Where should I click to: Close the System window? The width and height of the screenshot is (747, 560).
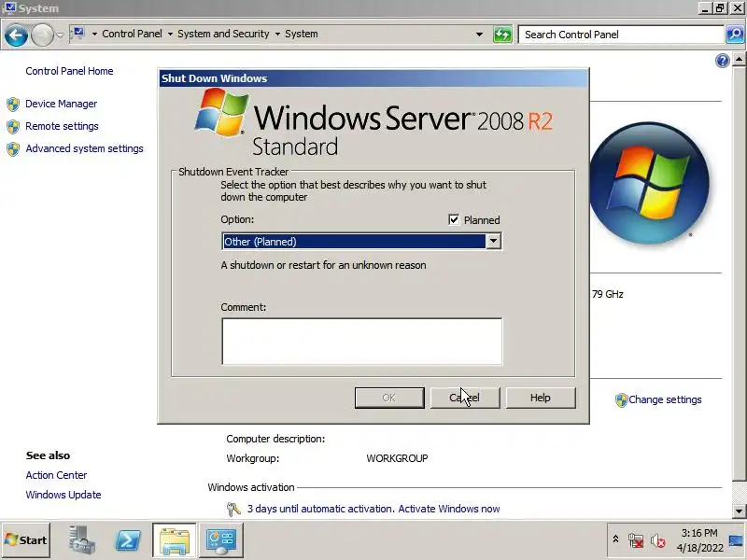click(737, 8)
